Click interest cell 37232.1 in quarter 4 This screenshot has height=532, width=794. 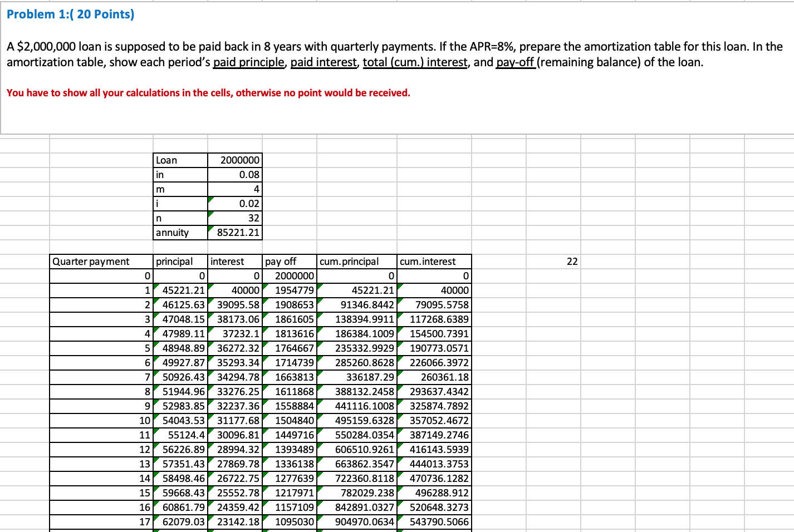point(235,334)
